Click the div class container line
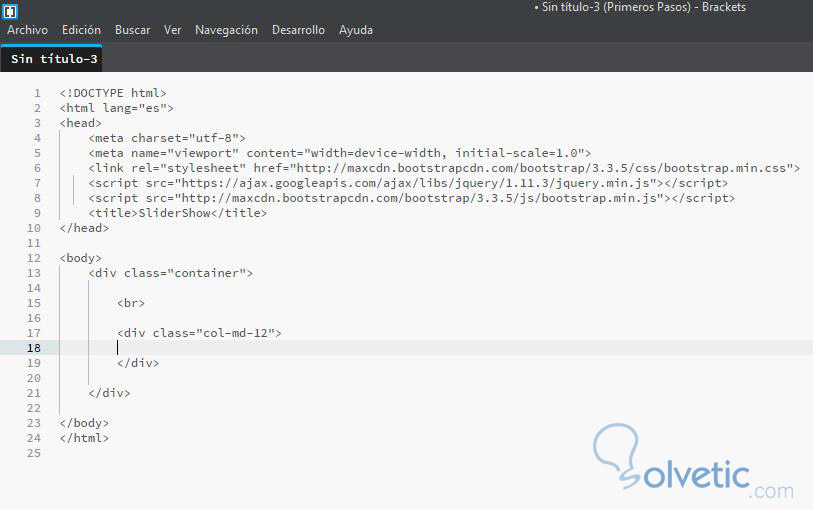Screen dimensions: 813x510 [171, 273]
